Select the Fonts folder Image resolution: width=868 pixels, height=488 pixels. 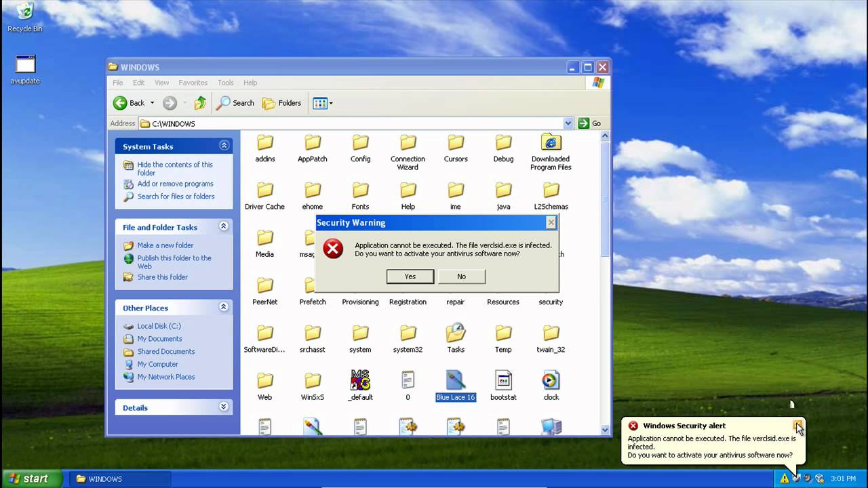(x=360, y=196)
